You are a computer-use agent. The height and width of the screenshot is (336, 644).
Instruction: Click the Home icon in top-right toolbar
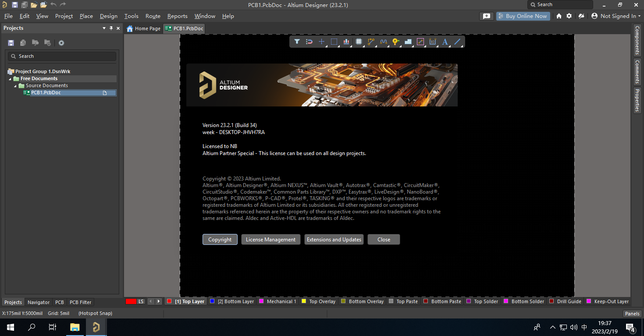[x=559, y=16]
